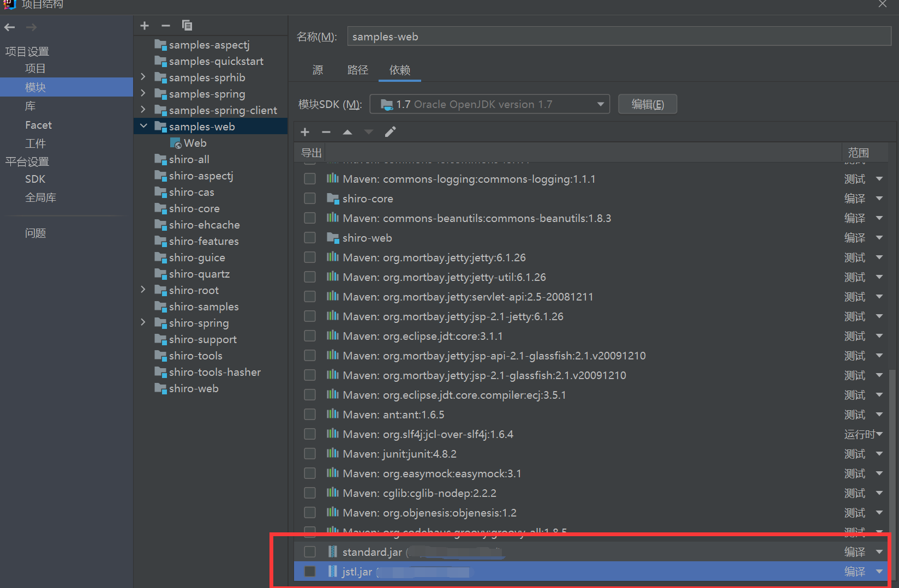Move dependency down with arrow icon

369,132
